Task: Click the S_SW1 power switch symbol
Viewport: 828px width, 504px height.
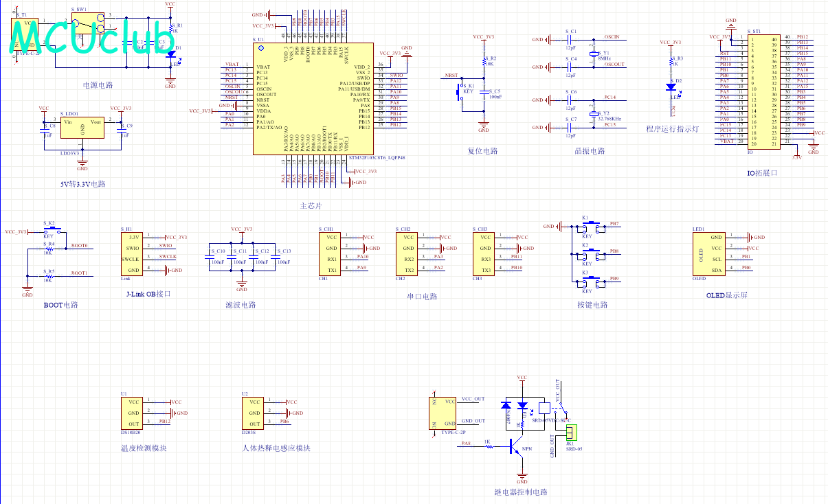Action: click(89, 23)
